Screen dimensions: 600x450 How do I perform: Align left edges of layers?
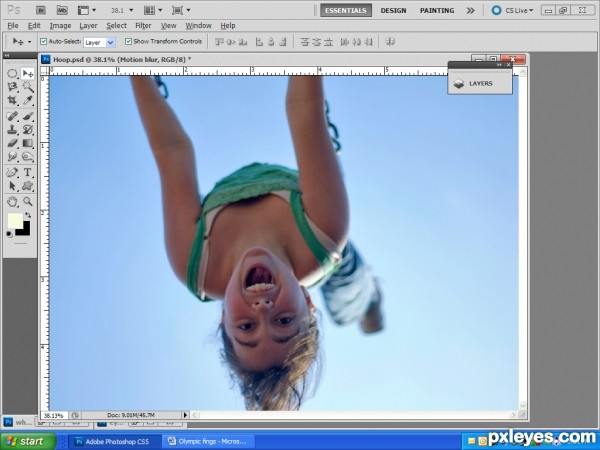coord(259,42)
